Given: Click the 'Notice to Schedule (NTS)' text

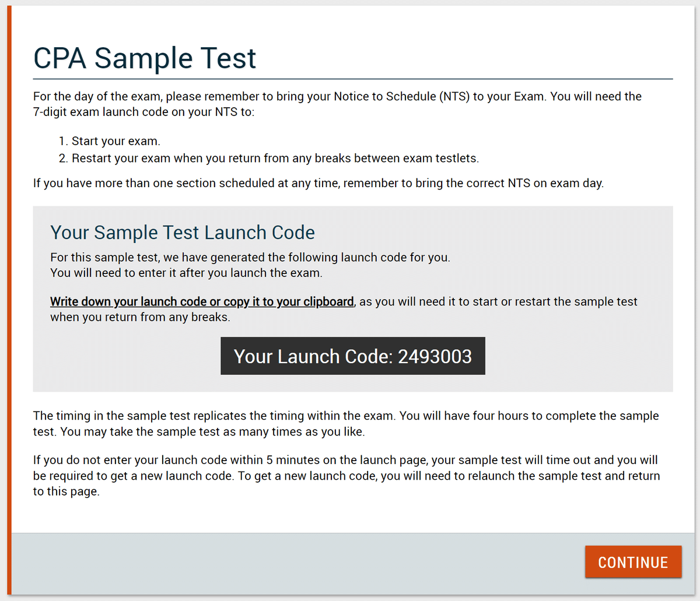Looking at the screenshot, I should [401, 96].
